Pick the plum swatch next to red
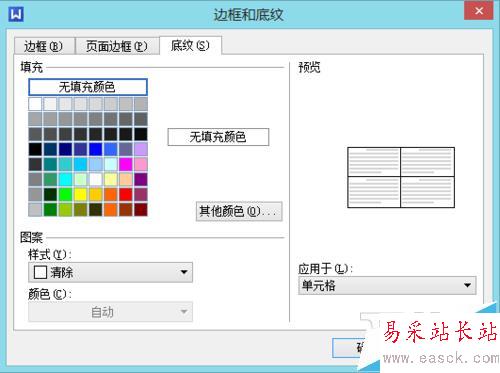 tap(141, 195)
